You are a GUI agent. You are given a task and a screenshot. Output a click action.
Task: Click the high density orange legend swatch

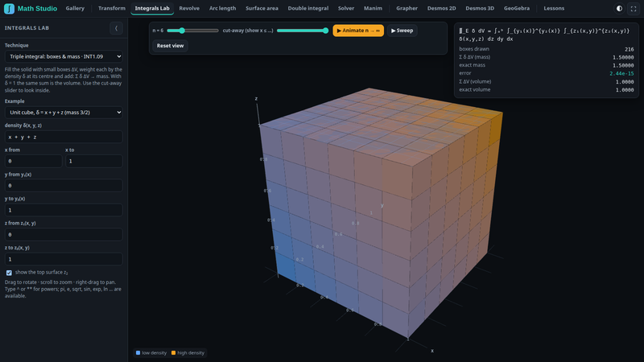(x=173, y=352)
